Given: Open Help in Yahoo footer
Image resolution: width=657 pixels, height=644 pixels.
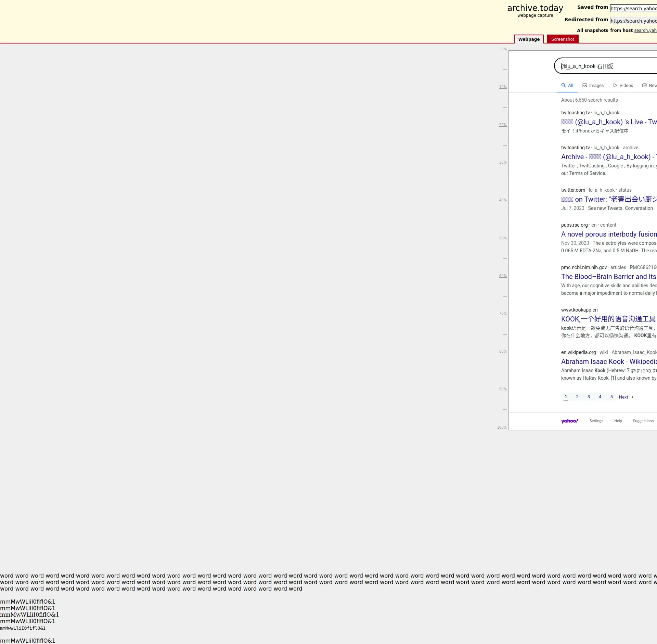Looking at the screenshot, I should tap(618, 421).
